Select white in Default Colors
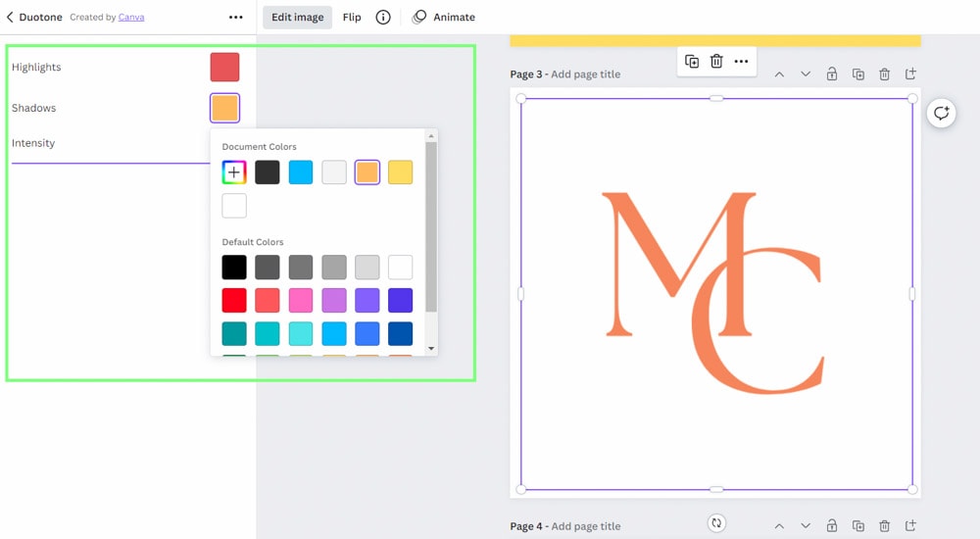Image resolution: width=980 pixels, height=539 pixels. tap(401, 268)
